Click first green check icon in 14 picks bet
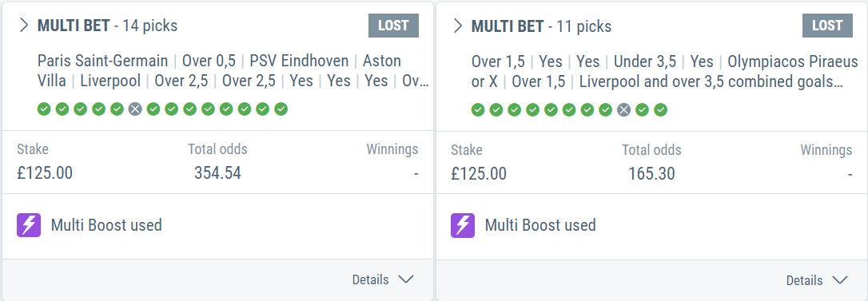The image size is (868, 301). point(44,109)
